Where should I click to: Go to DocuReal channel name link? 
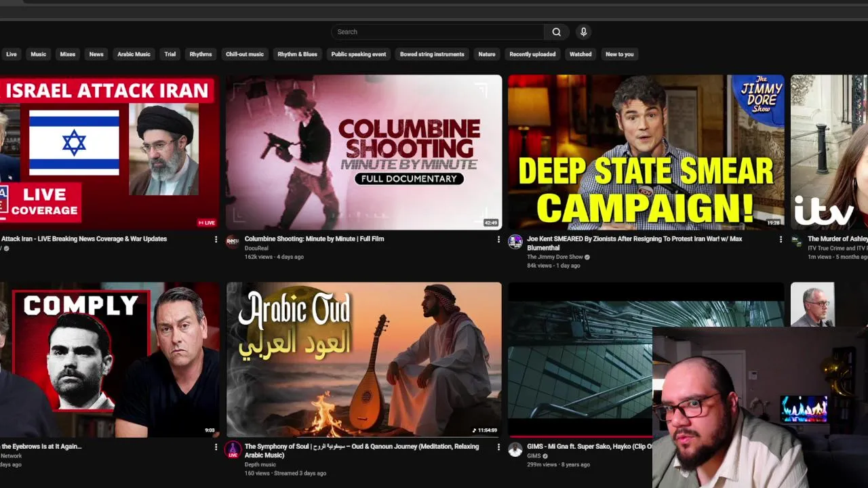tap(256, 249)
